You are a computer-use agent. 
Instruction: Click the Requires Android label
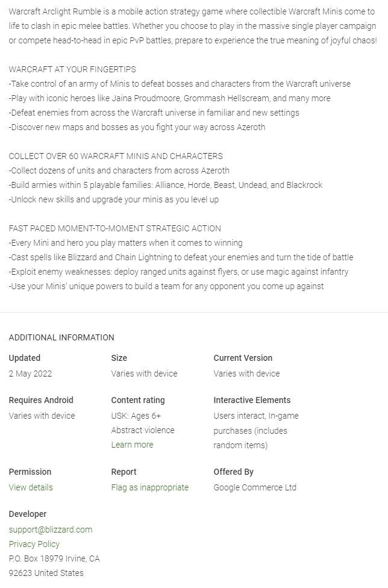tap(41, 400)
